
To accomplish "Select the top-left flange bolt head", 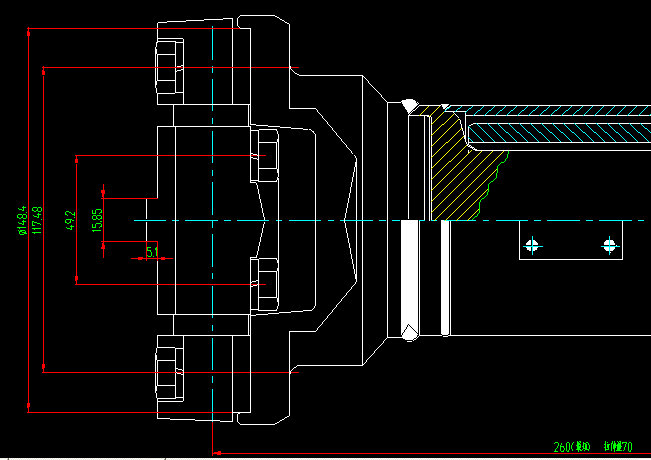I will pyautogui.click(x=169, y=69).
